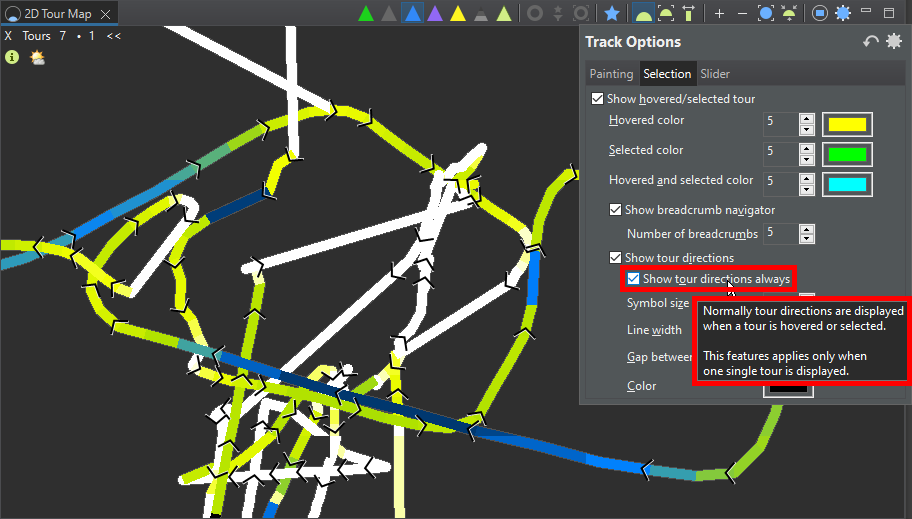Click the Hovered and selected value field

click(x=781, y=184)
